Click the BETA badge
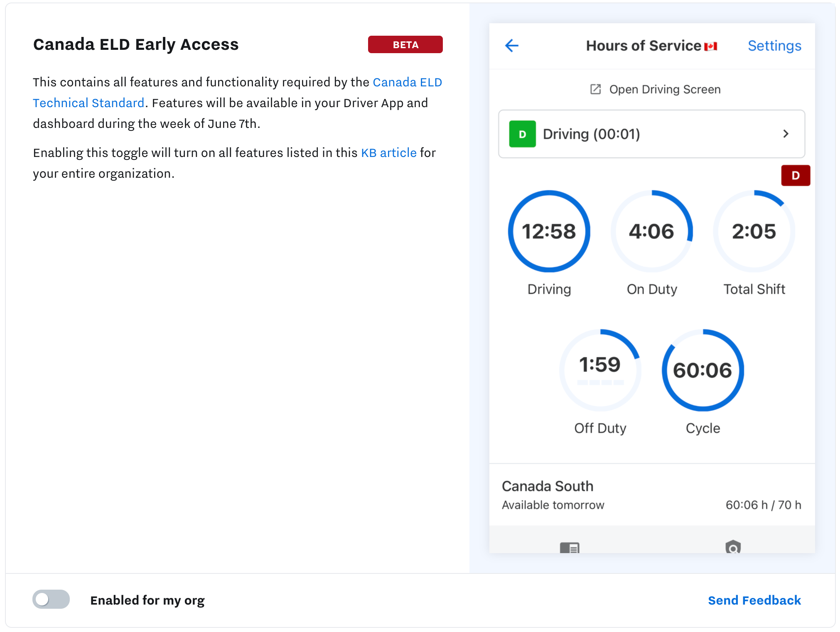840x632 pixels. point(405,44)
